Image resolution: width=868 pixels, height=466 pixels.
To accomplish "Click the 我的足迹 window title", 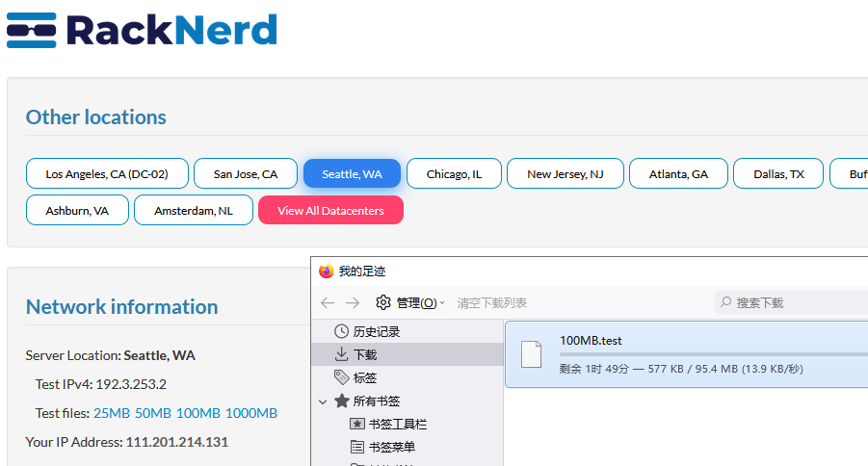I will pos(361,272).
